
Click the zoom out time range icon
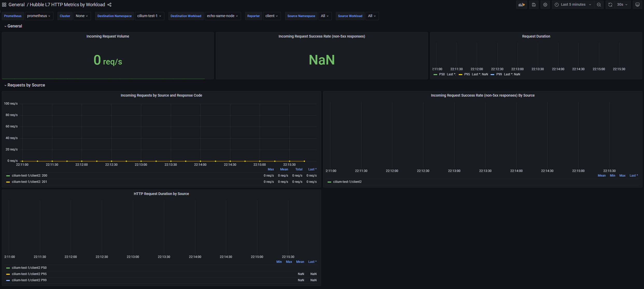point(599,5)
